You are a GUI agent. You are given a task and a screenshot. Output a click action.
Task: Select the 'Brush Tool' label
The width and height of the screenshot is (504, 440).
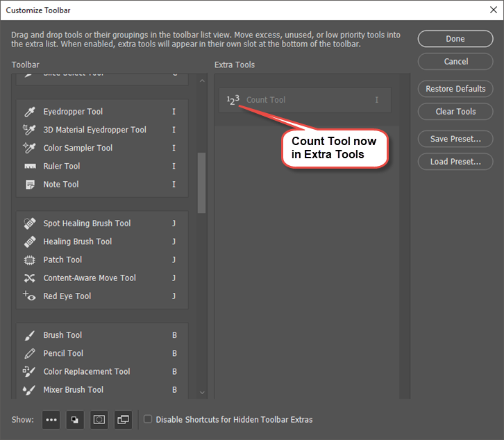tap(62, 335)
